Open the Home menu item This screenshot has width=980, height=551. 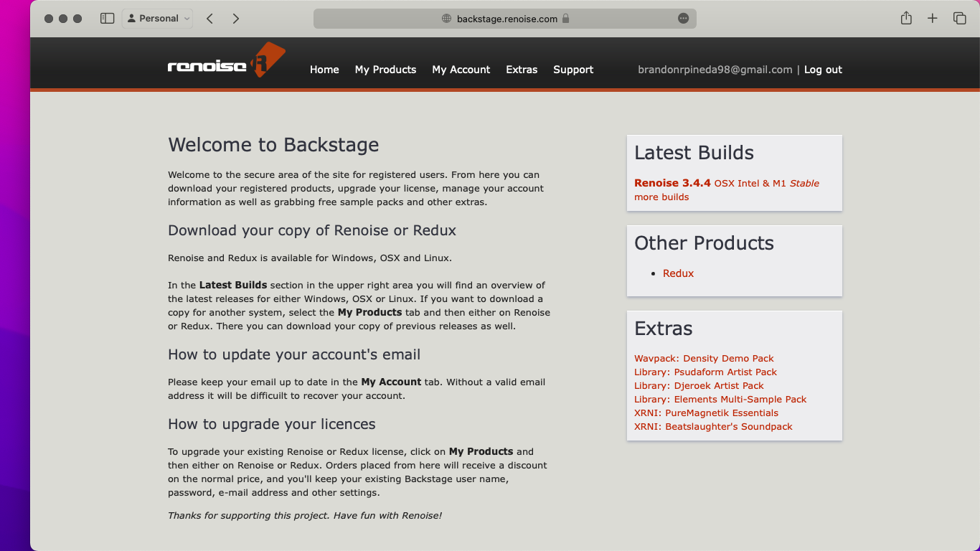point(324,70)
